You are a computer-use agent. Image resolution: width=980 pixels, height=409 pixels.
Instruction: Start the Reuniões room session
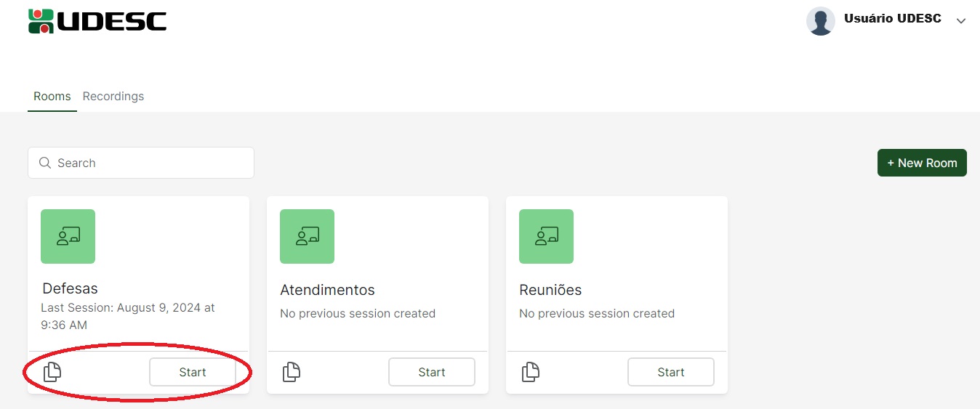[670, 372]
